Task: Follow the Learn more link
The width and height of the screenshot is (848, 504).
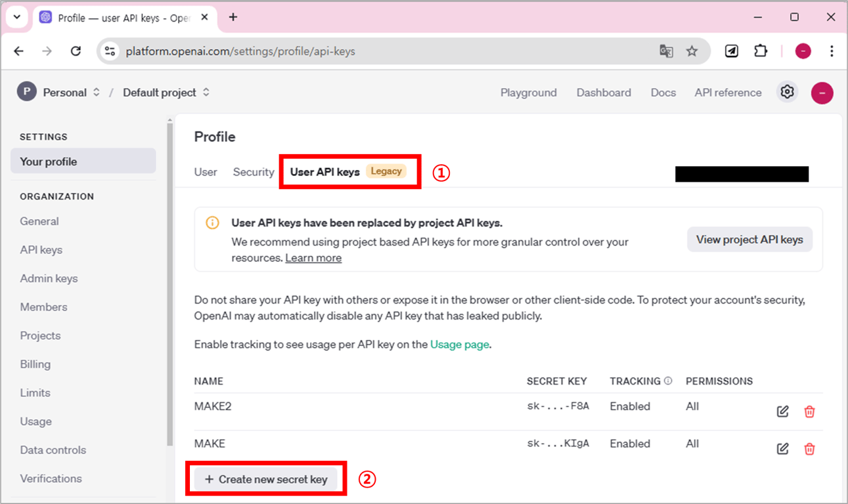Action: 313,258
